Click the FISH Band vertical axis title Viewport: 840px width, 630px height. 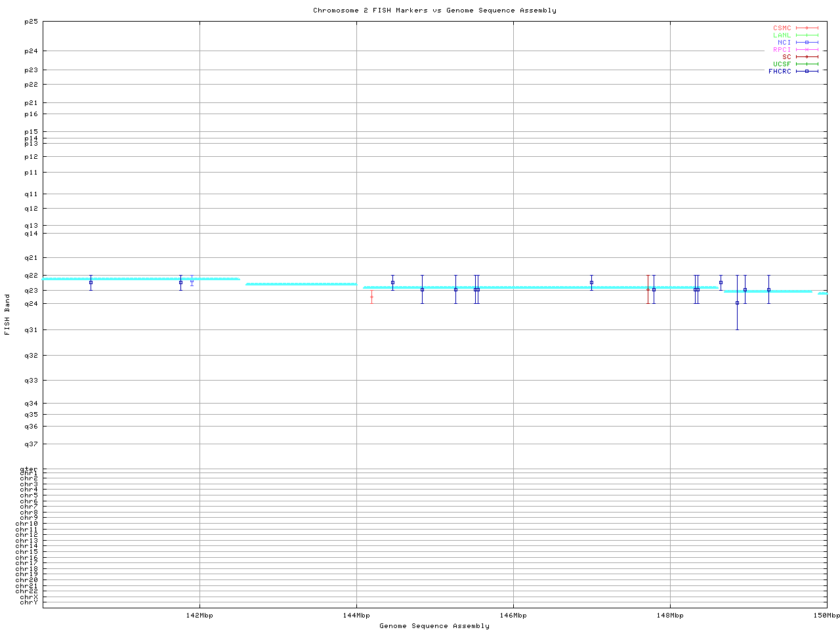tap(7, 314)
